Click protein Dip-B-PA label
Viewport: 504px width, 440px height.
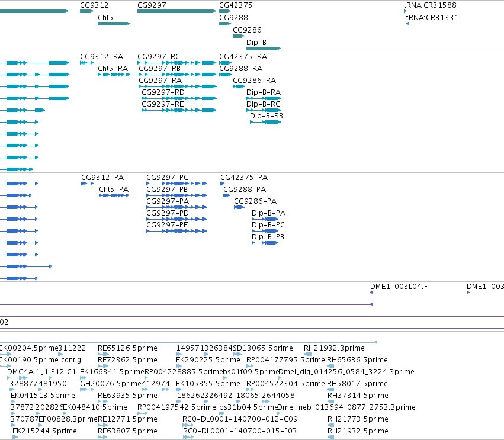[269, 213]
